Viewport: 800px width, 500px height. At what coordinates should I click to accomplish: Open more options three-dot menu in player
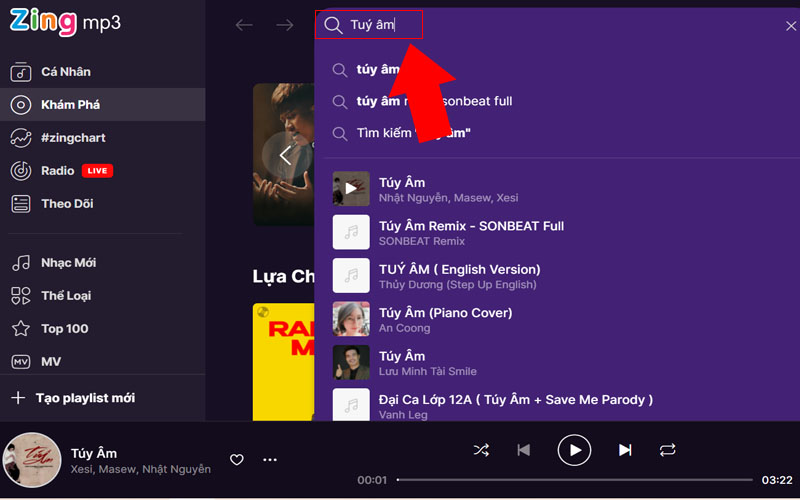click(x=270, y=460)
